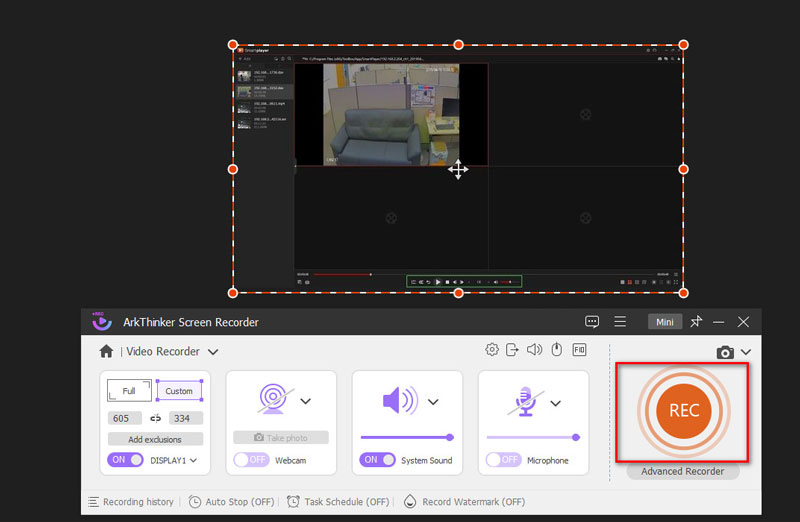Switch to Mini mode
800x522 pixels.
coord(665,322)
